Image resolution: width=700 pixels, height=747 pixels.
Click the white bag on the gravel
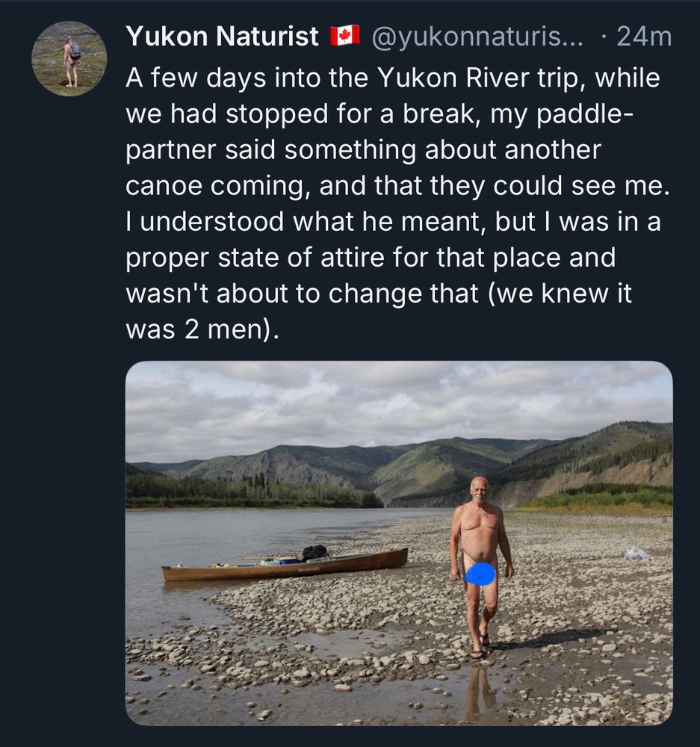pyautogui.click(x=636, y=553)
